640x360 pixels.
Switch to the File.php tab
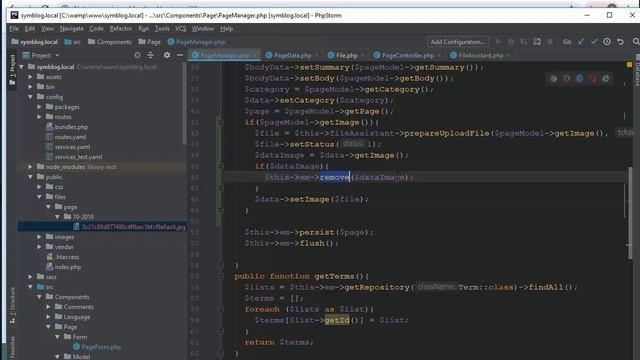tap(347, 55)
